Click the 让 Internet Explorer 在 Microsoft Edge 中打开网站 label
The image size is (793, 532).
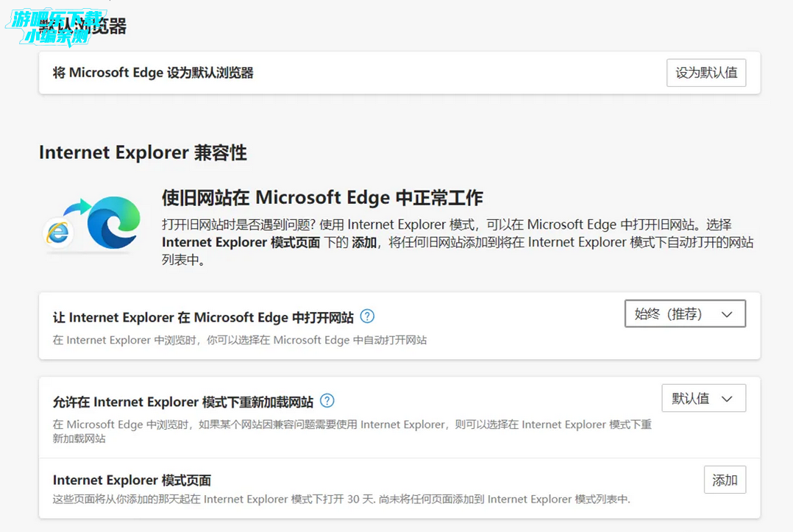pos(203,317)
